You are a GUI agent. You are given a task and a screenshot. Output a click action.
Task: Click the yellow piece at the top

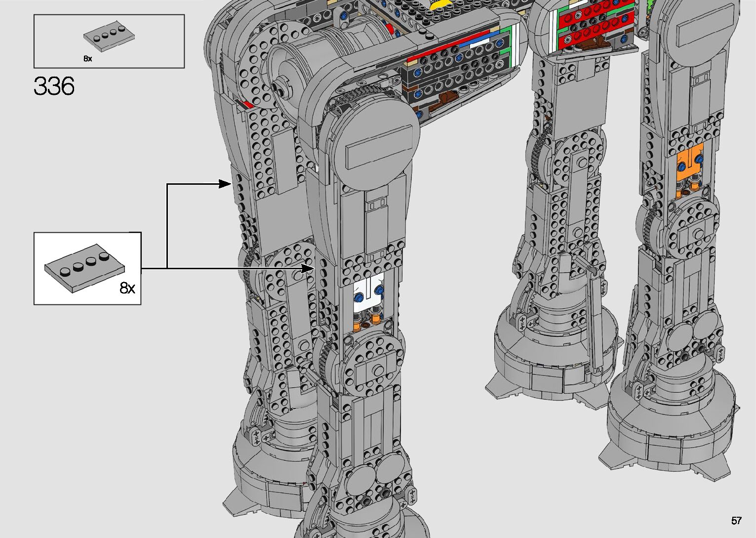pos(438,4)
